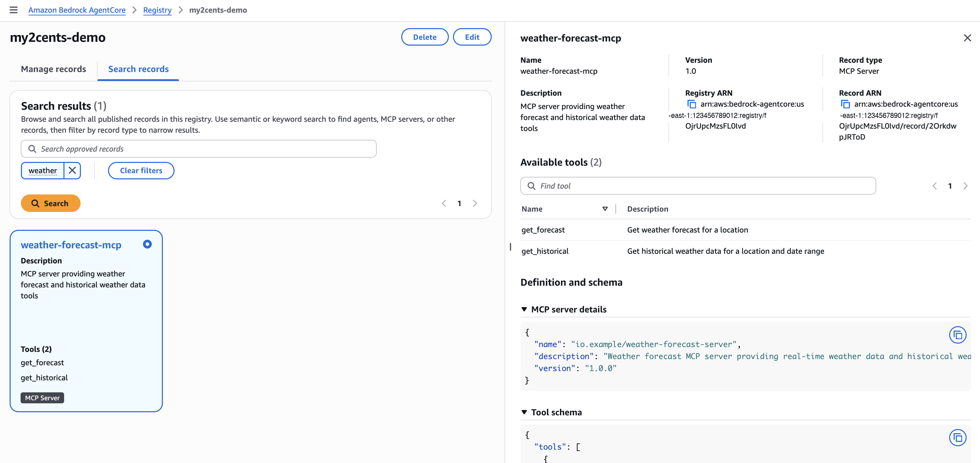Remove the weather filter token

click(72, 170)
